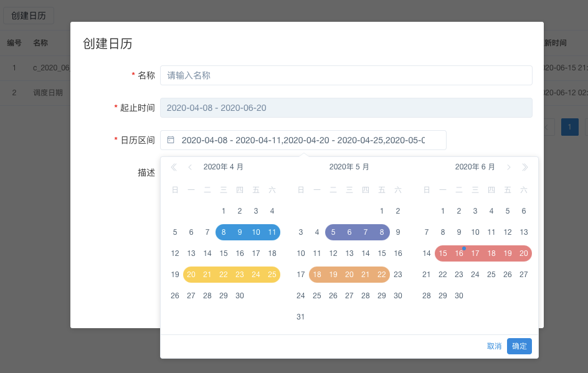Pick May 26 in calendar
Screen dimensions: 588x373
click(333, 296)
